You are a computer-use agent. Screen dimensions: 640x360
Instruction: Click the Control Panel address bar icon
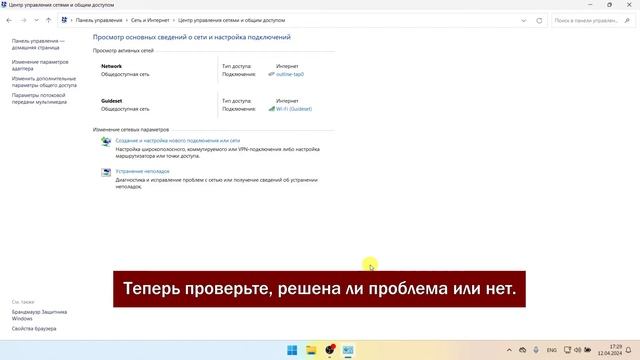(x=64, y=20)
